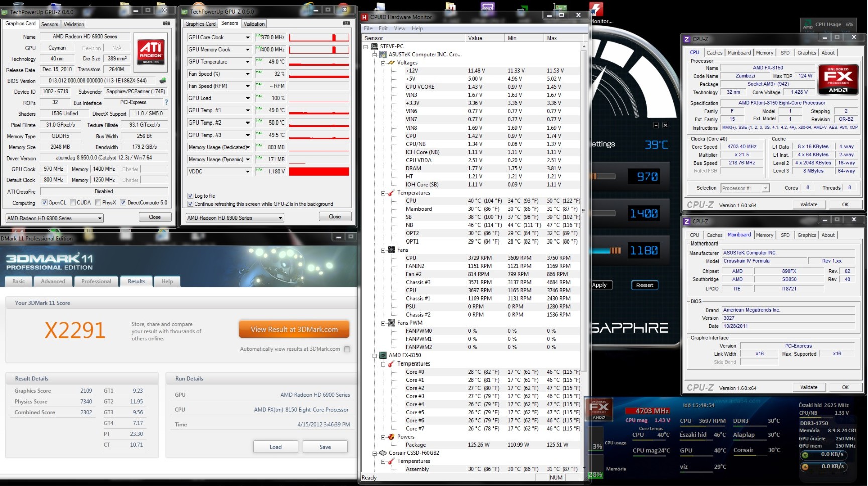Collapse the Voltages node in HWMonitor
Image resolution: width=868 pixels, height=486 pixels.
click(x=383, y=63)
